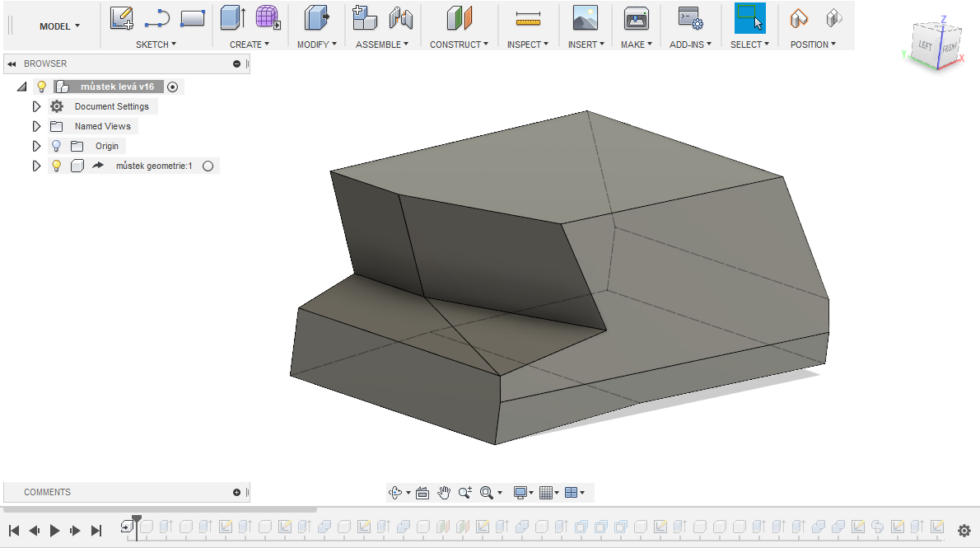Expand the Document Settings tree node
Screen dimensions: 980x548
(x=36, y=106)
